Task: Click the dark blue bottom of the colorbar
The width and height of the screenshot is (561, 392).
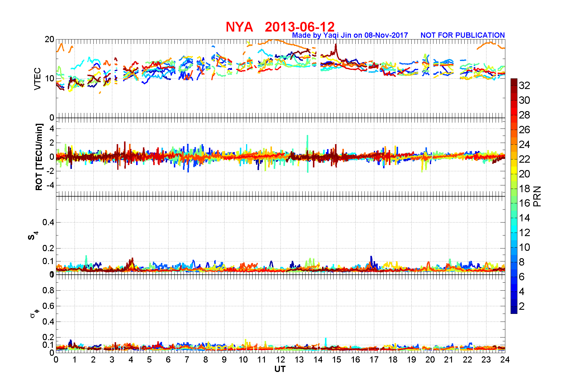Action: pos(514,310)
